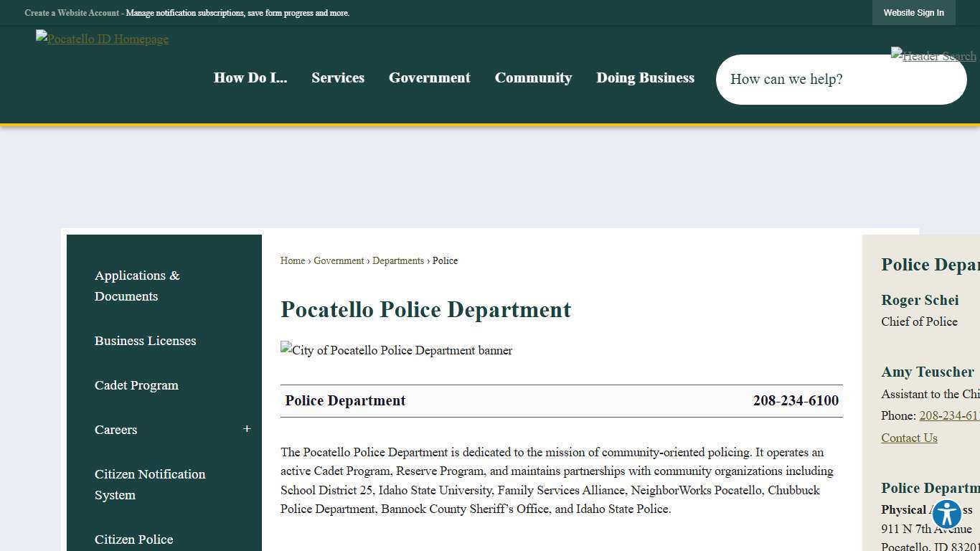
Task: Click "Create a Website Account" link
Action: pyautogui.click(x=72, y=12)
